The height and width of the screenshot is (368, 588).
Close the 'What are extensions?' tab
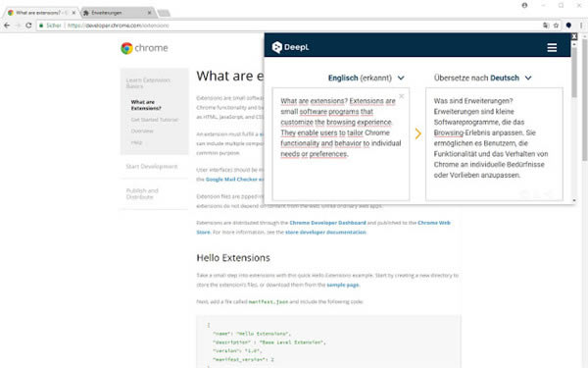[73, 13]
